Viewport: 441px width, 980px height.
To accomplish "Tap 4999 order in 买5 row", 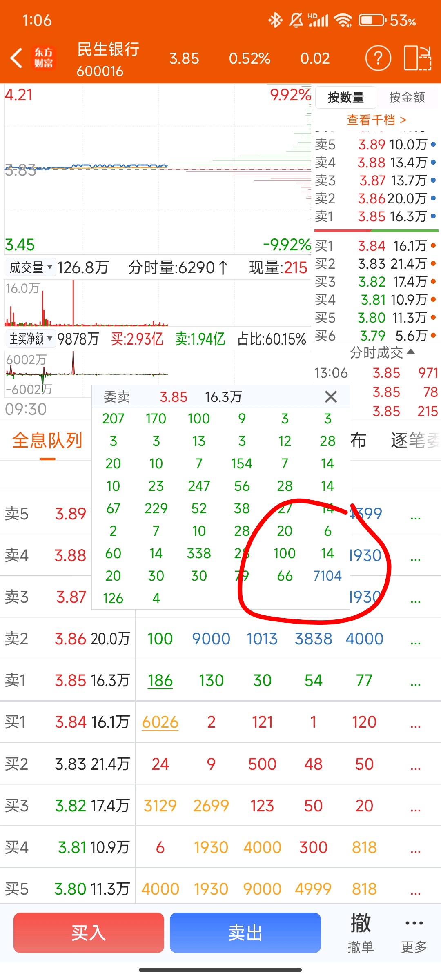I will tap(313, 889).
